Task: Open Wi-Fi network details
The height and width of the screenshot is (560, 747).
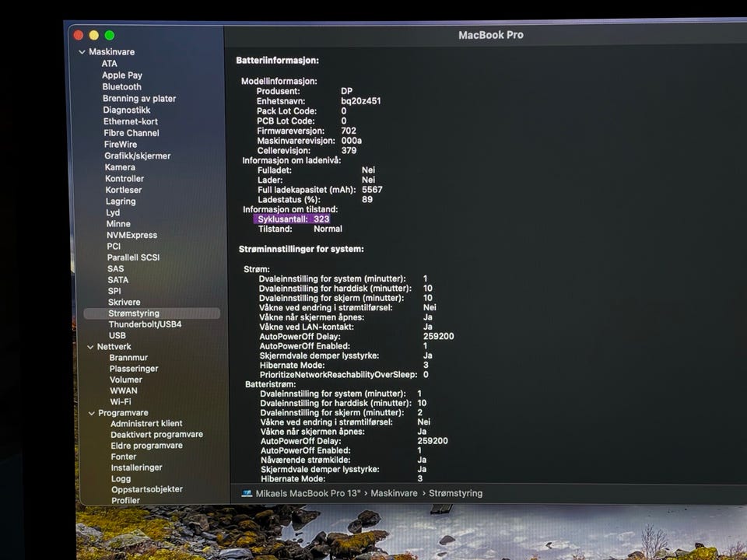Action: pyautogui.click(x=121, y=402)
